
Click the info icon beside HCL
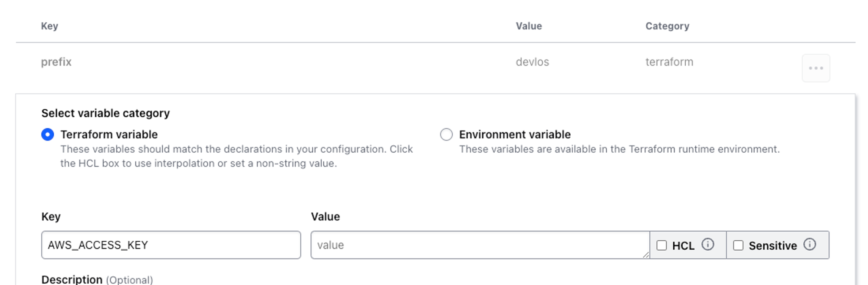[707, 245]
